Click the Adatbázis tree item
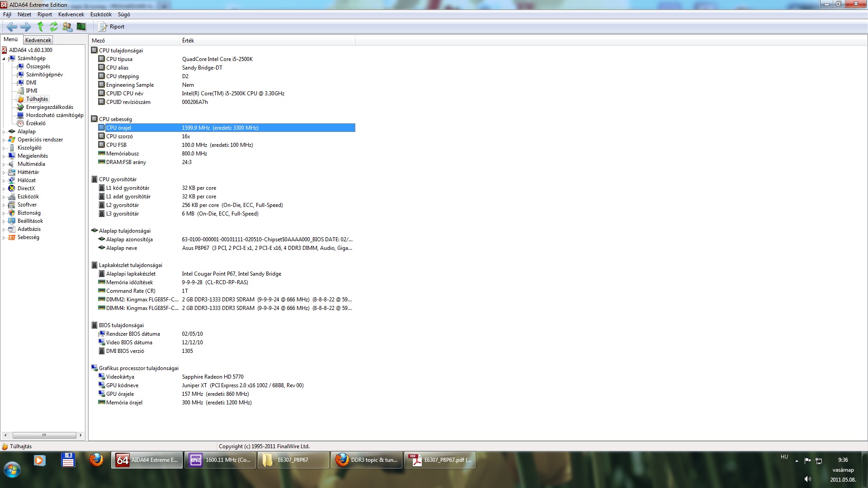This screenshot has height=488, width=868. (29, 229)
